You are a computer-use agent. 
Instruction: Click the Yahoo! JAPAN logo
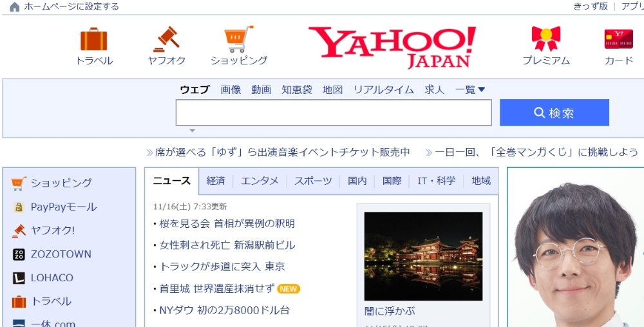point(392,47)
